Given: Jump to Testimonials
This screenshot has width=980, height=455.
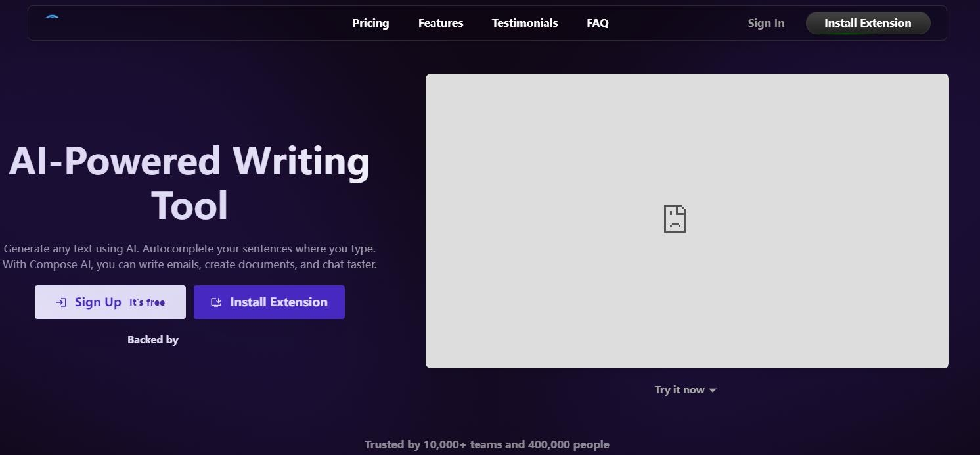Looking at the screenshot, I should click(x=525, y=23).
